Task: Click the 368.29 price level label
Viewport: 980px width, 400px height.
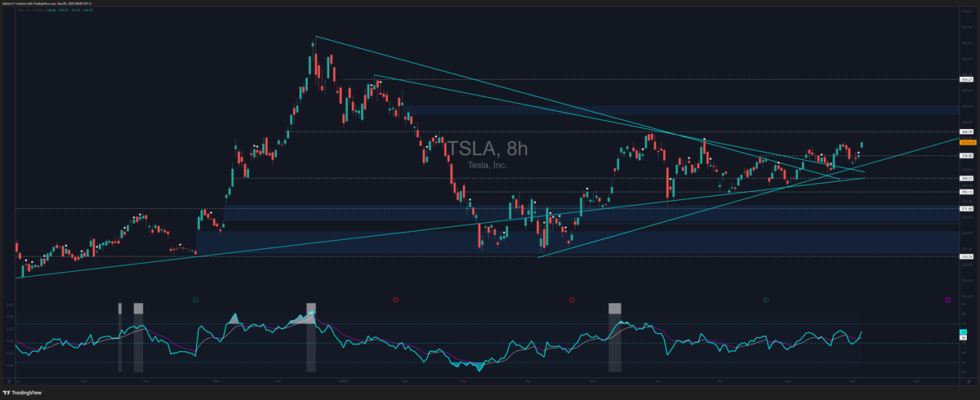Action: point(966,131)
